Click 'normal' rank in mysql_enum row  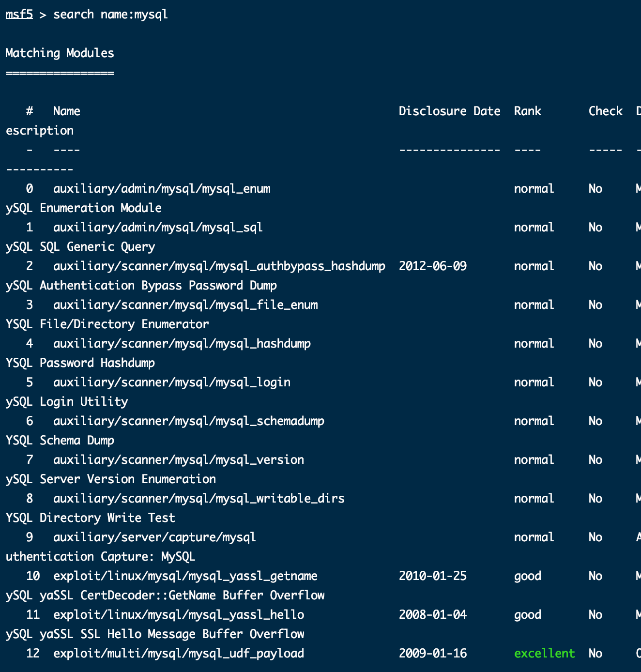[534, 189]
